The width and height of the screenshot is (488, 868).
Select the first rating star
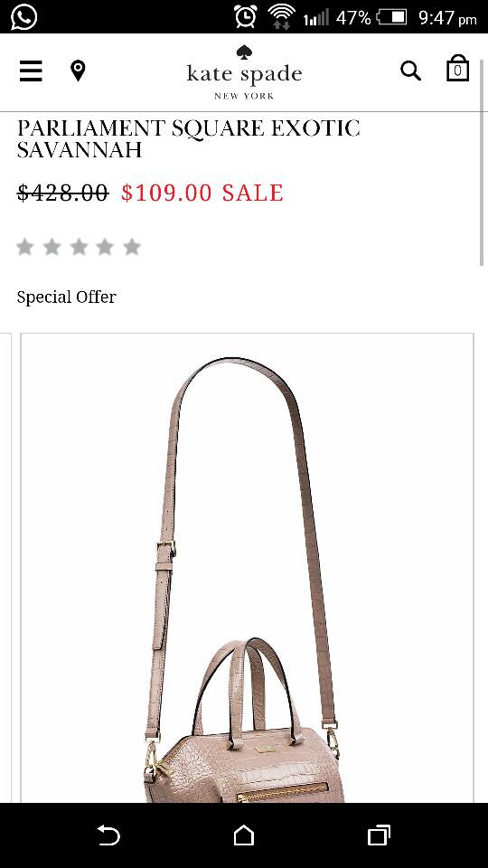[x=25, y=247]
